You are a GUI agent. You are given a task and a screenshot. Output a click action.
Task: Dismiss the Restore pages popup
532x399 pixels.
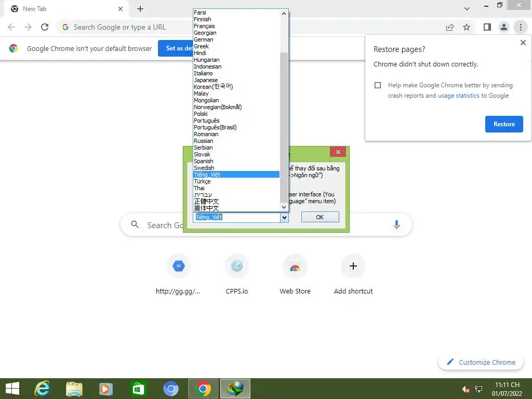point(523,43)
